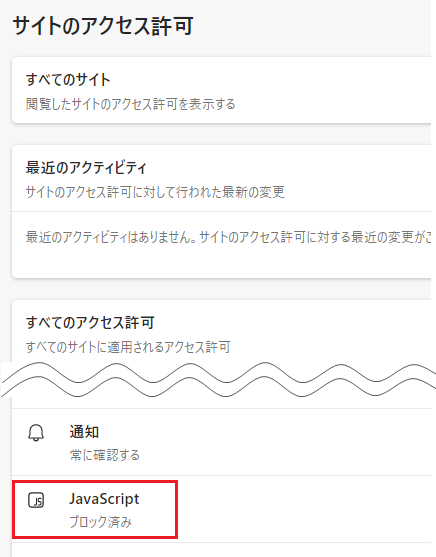This screenshot has height=557, width=436.
Task: Open the すべてのサイト card heading
Action: tap(68, 80)
